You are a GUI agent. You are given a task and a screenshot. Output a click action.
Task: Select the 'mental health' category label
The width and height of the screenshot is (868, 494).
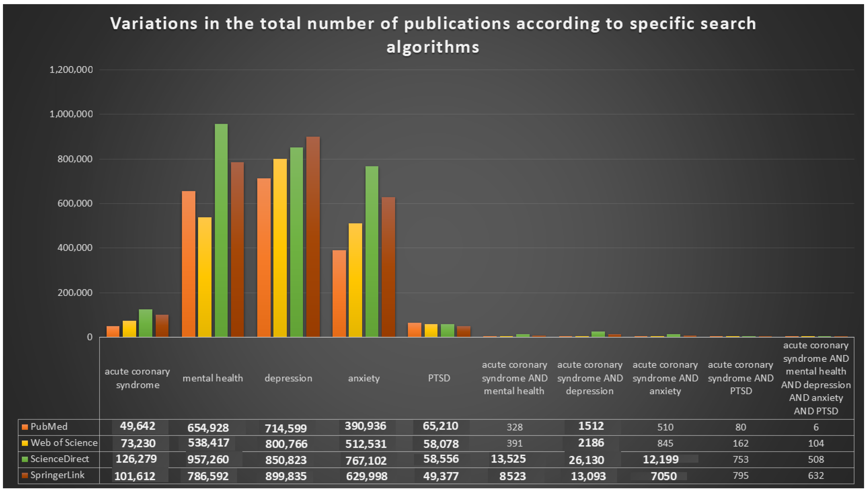(x=213, y=378)
